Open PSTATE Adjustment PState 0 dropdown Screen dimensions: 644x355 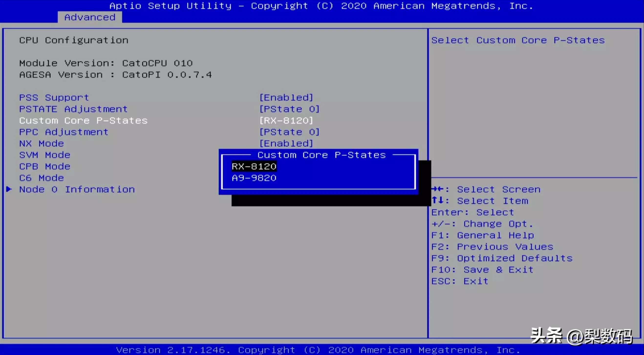coord(289,109)
